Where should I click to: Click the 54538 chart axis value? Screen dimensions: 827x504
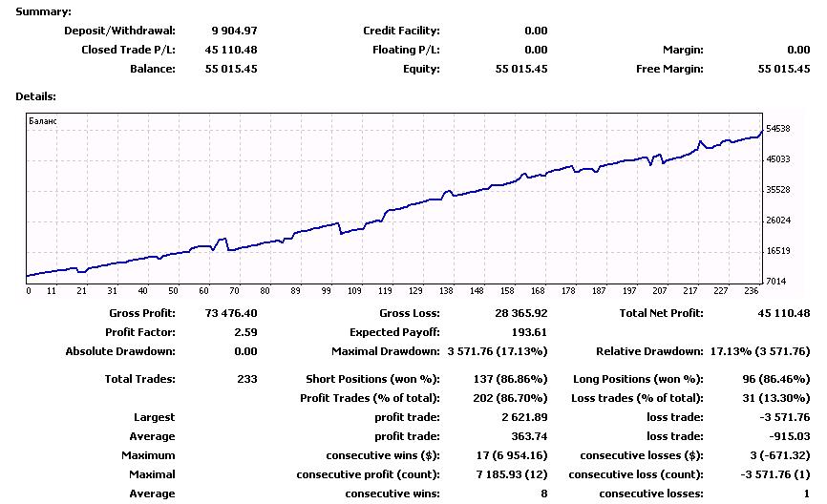[x=778, y=129]
